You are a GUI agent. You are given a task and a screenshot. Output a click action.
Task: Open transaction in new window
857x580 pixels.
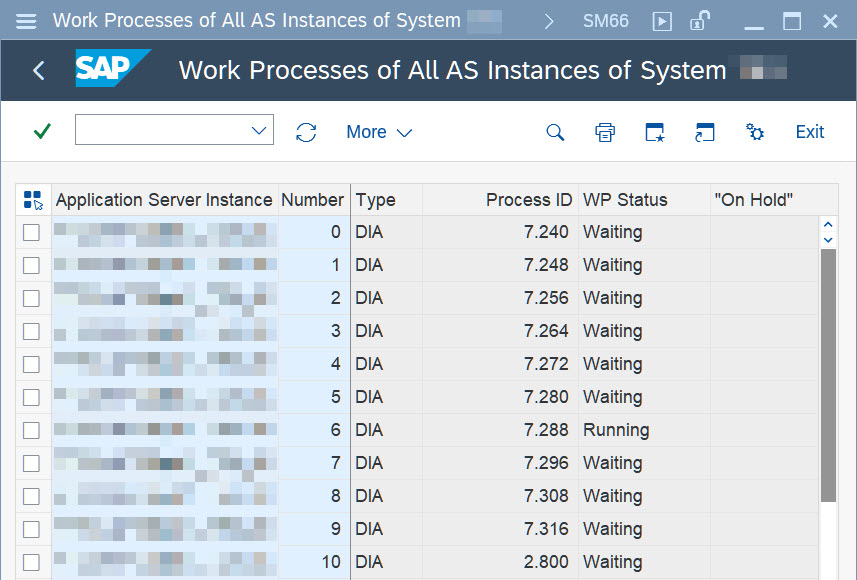705,131
